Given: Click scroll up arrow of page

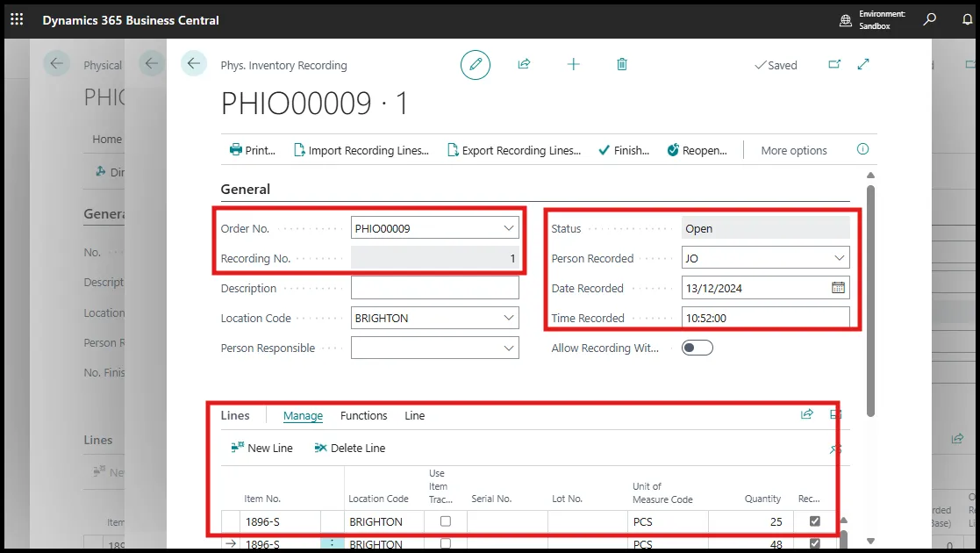Looking at the screenshot, I should (x=870, y=176).
